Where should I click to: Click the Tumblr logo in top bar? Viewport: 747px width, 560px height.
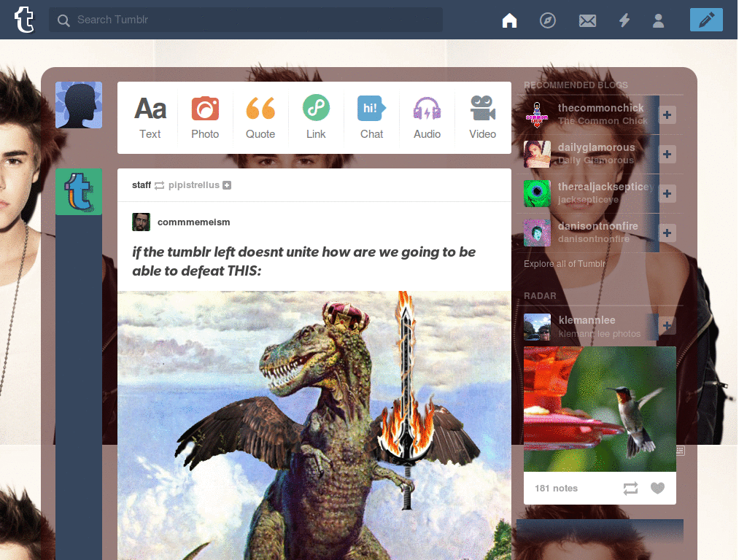coord(24,20)
